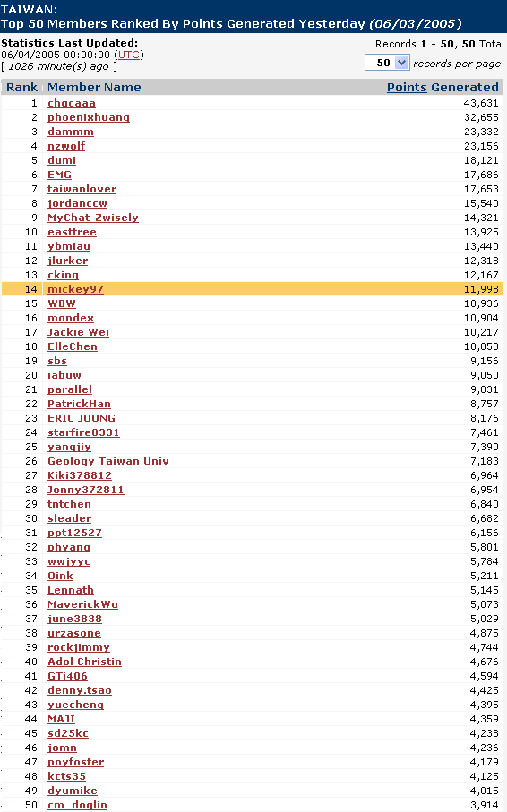Click the Rank column header

(x=21, y=87)
